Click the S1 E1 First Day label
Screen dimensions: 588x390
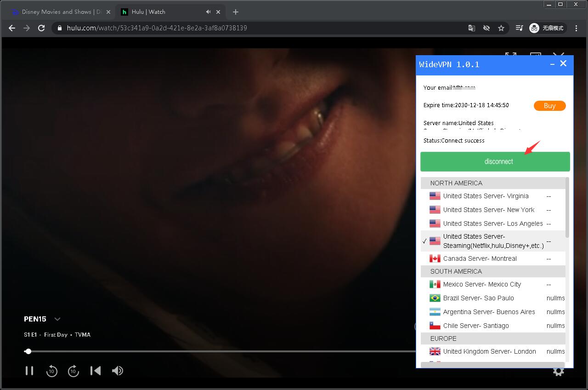[x=57, y=335]
